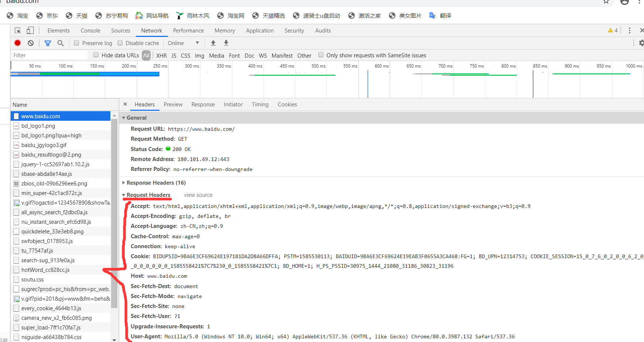Open the Security panel
Viewport: 644px width, 342px height.
tap(294, 31)
